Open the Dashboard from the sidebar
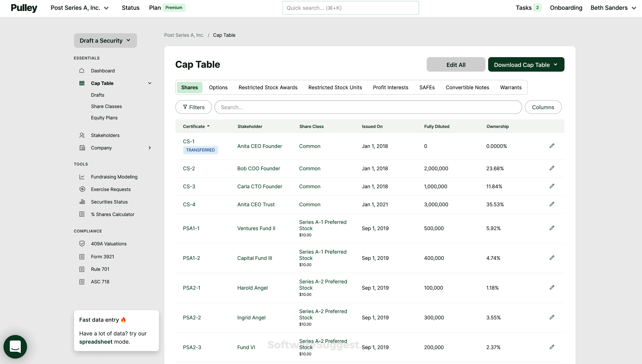 pyautogui.click(x=103, y=71)
